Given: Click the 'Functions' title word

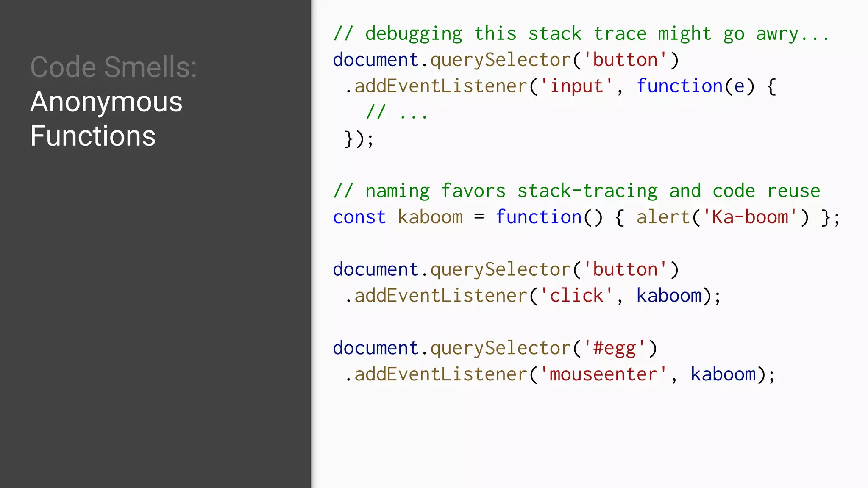Looking at the screenshot, I should click(x=93, y=136).
